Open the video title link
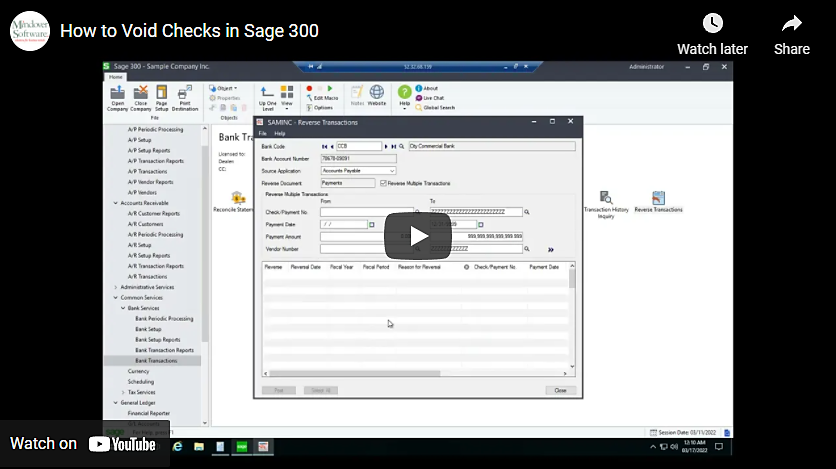 pos(189,31)
